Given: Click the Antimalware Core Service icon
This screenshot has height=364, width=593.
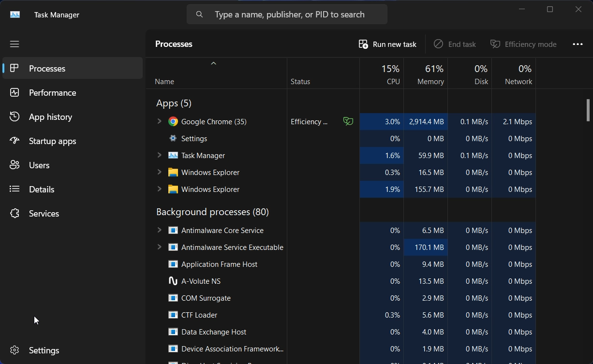Looking at the screenshot, I should (x=173, y=230).
